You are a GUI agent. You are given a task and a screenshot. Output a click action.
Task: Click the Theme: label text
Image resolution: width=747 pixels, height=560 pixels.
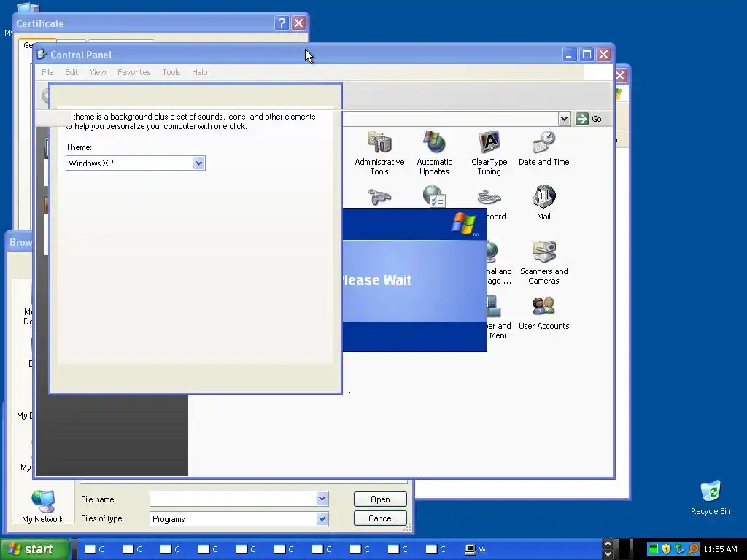79,147
